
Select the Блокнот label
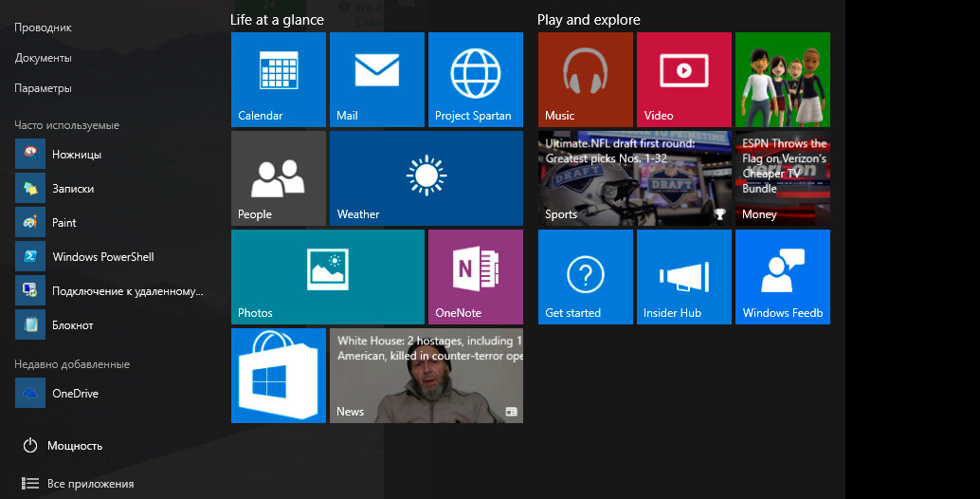[72, 325]
